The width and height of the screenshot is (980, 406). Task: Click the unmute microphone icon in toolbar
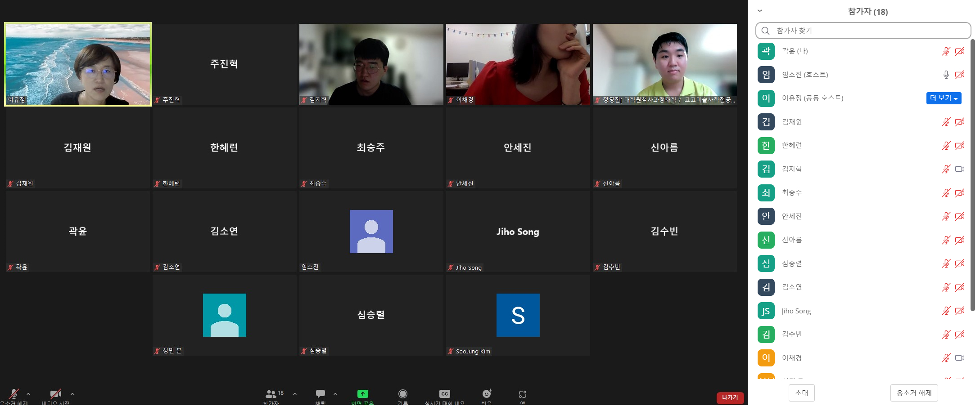pos(14,394)
